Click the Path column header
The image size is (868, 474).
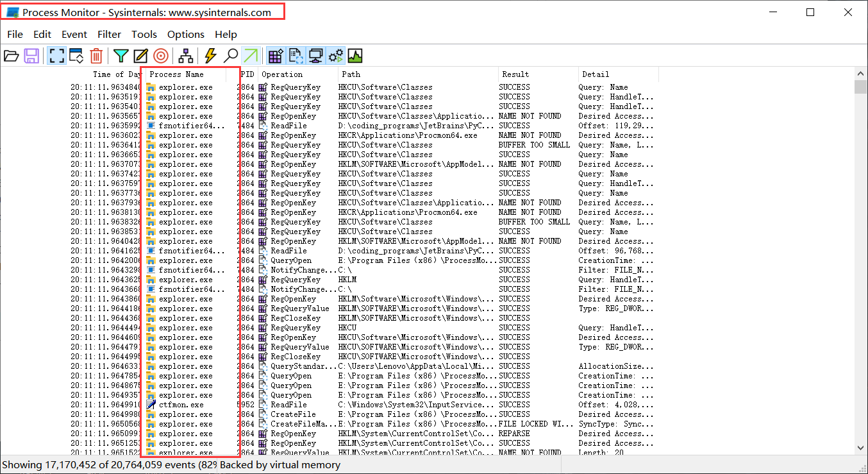click(x=418, y=74)
